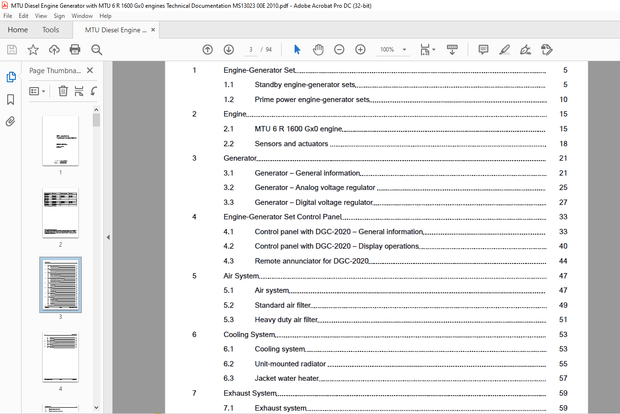
Task: Switch to the Home tab
Action: click(18, 30)
